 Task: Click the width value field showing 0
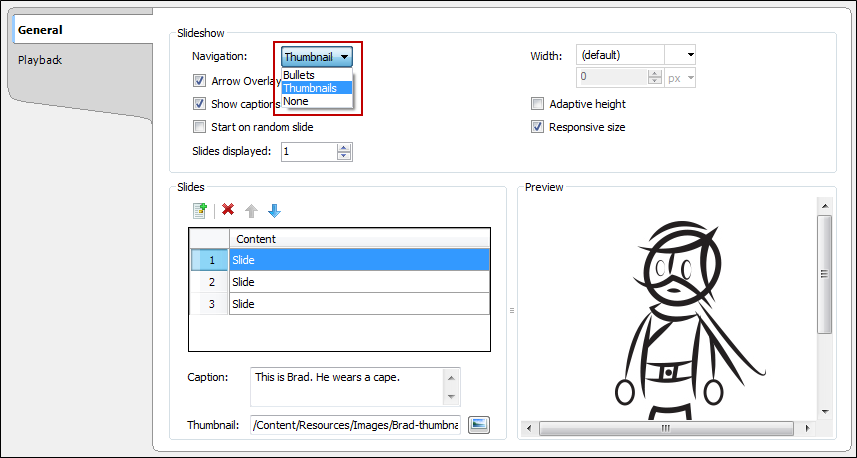click(612, 78)
